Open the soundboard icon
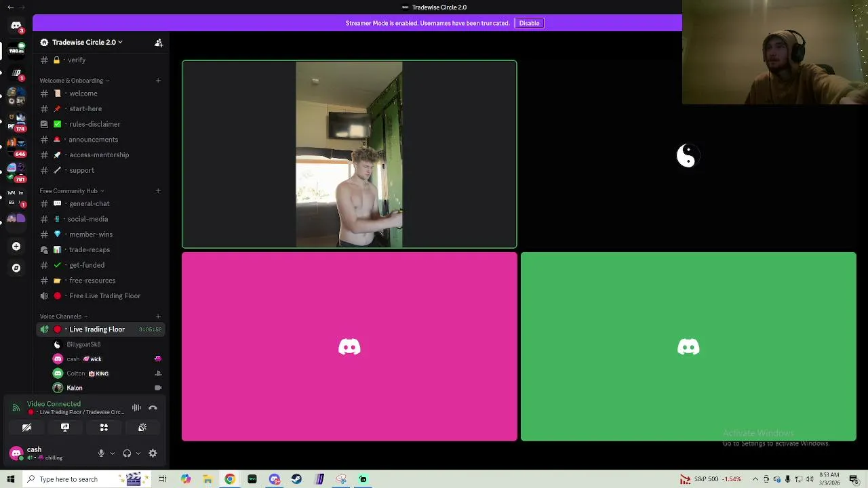Image resolution: width=868 pixels, height=488 pixels. point(142,428)
